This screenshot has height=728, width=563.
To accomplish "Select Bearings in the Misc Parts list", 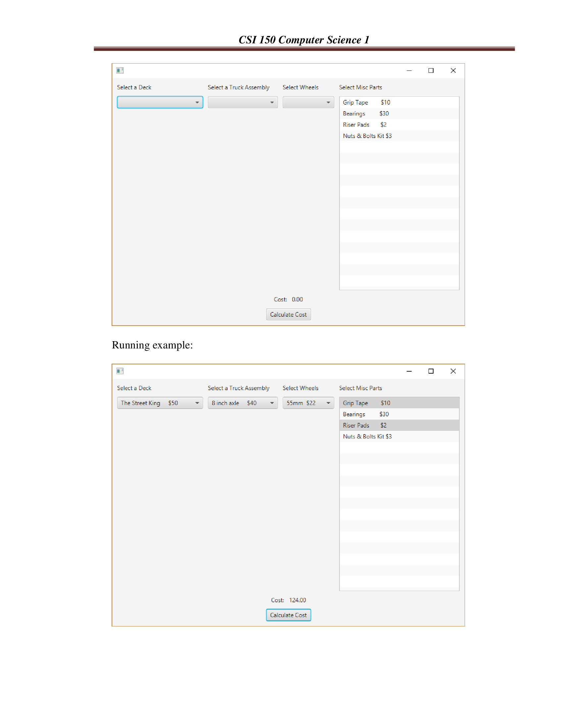I will click(367, 113).
